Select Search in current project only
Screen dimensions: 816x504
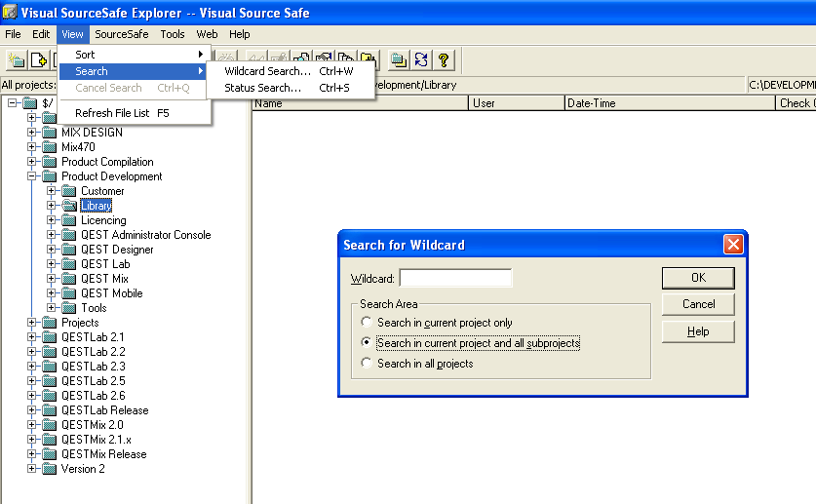(367, 323)
